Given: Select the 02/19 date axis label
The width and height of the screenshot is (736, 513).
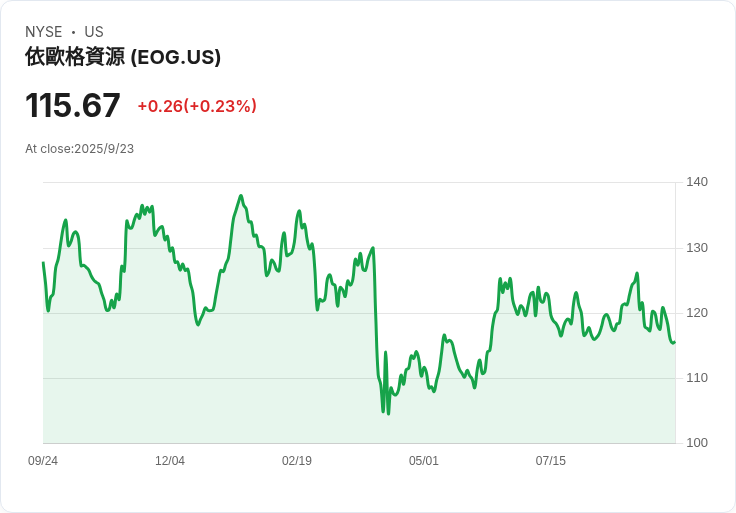Looking at the screenshot, I should 297,460.
